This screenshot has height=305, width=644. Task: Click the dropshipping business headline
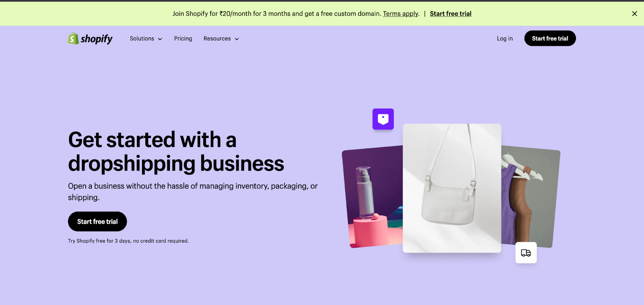click(x=176, y=151)
